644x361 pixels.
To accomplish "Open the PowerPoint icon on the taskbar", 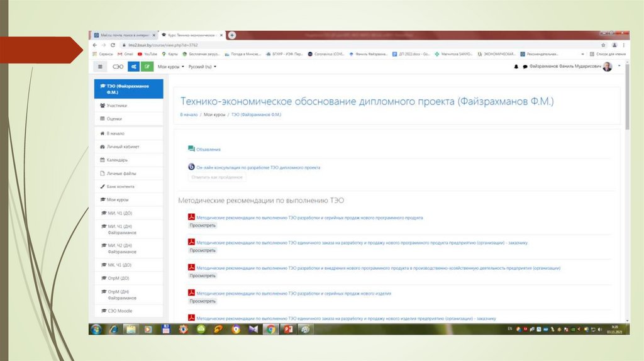I will [288, 330].
